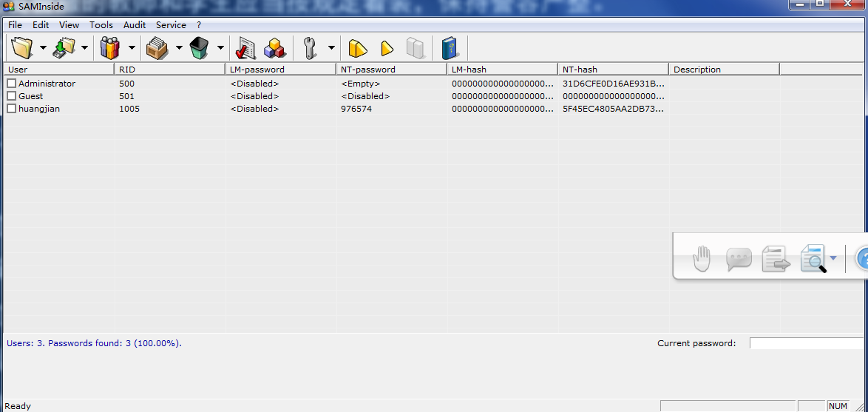The height and width of the screenshot is (412, 868).
Task: Click the cracked password 976574
Action: 356,109
